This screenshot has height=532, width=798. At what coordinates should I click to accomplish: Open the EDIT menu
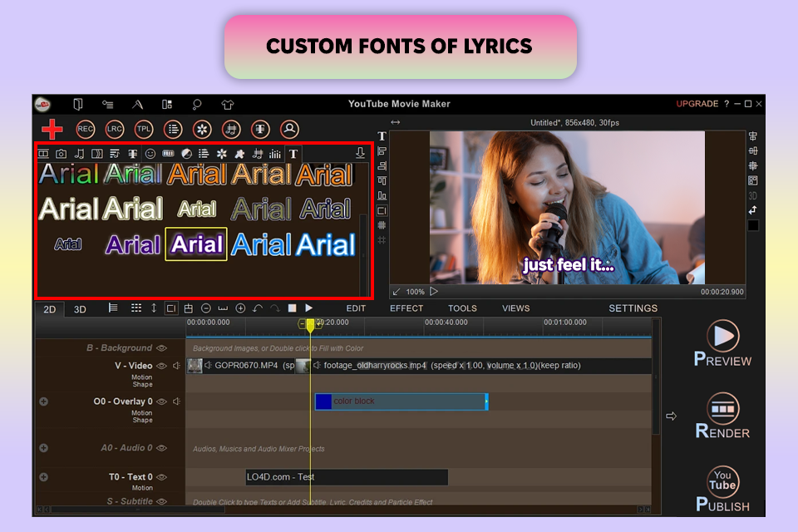pyautogui.click(x=356, y=308)
